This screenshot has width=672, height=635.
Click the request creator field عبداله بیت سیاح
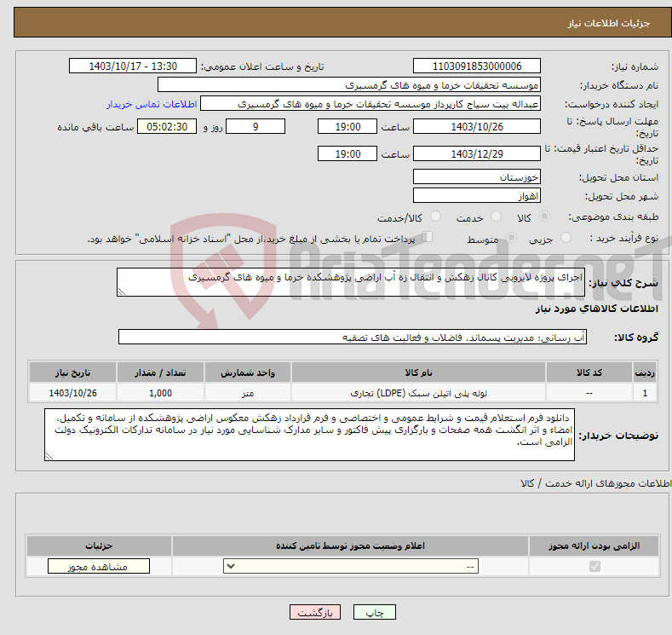tap(370, 104)
